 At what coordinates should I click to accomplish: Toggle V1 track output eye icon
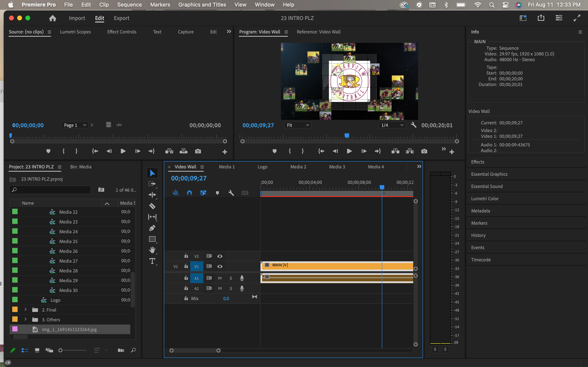point(220,266)
